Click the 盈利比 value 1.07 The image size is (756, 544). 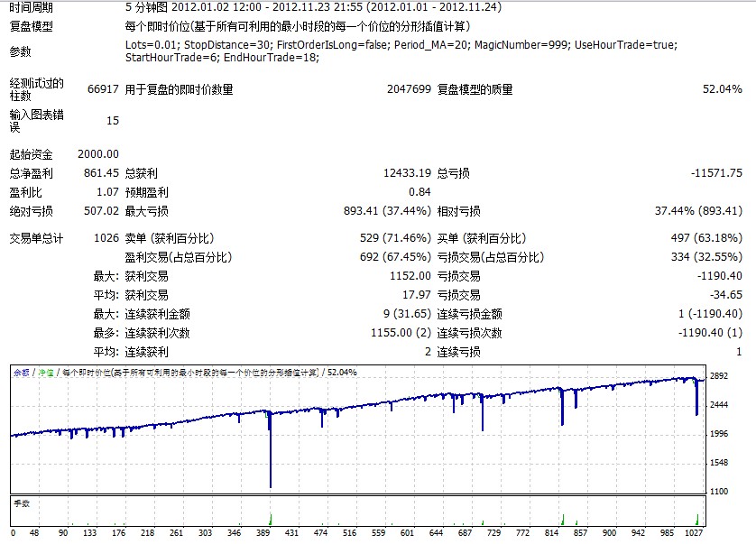tap(107, 192)
